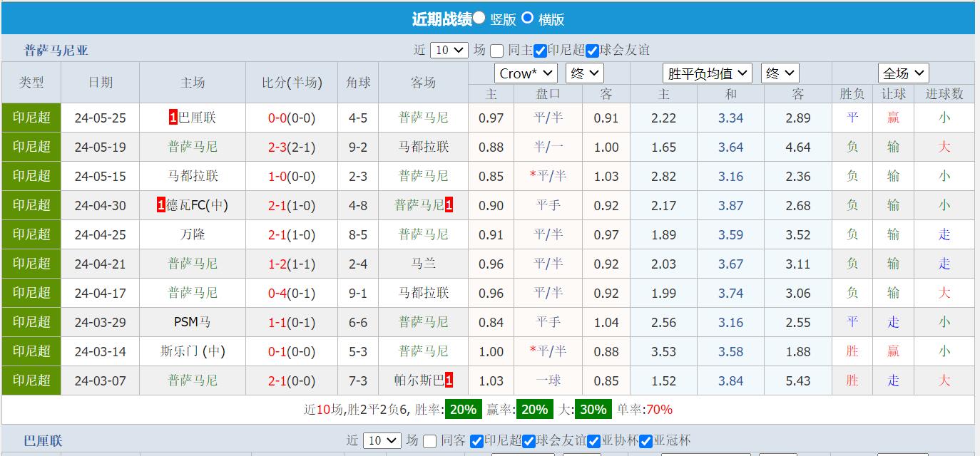The width and height of the screenshot is (980, 456).
Task: Click red "1" badge after 帕尔斯巴
Action: click(x=449, y=380)
